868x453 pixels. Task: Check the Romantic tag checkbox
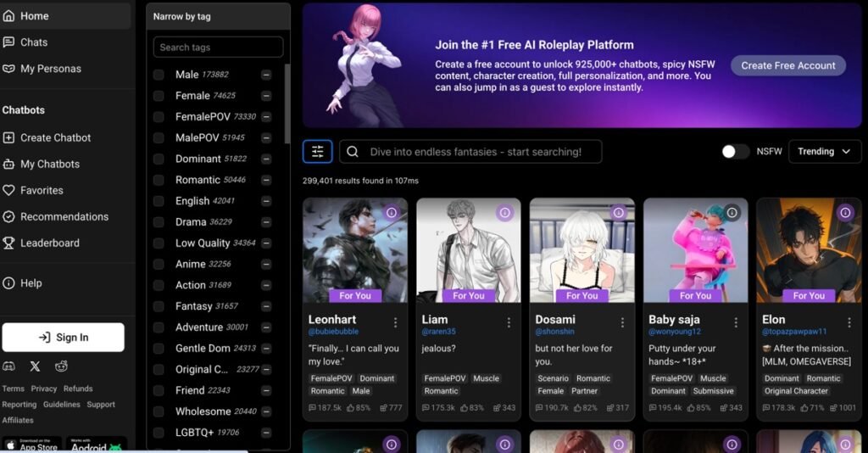tap(159, 180)
